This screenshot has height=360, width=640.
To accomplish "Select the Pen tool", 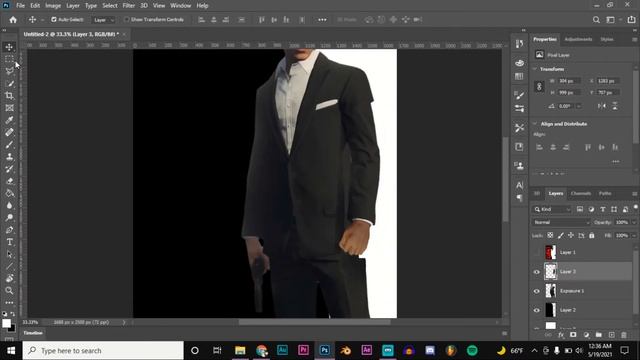I will (x=9, y=230).
